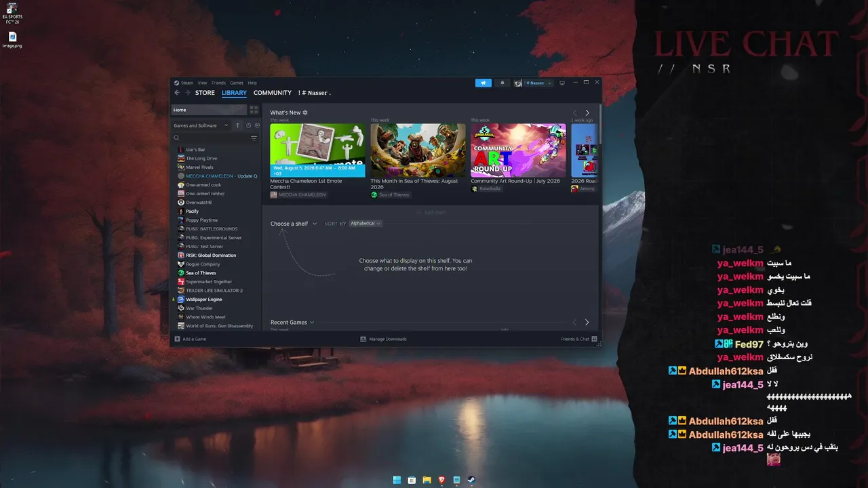The height and width of the screenshot is (488, 868).
Task: Click the Manage Downloads icon
Action: (x=363, y=339)
